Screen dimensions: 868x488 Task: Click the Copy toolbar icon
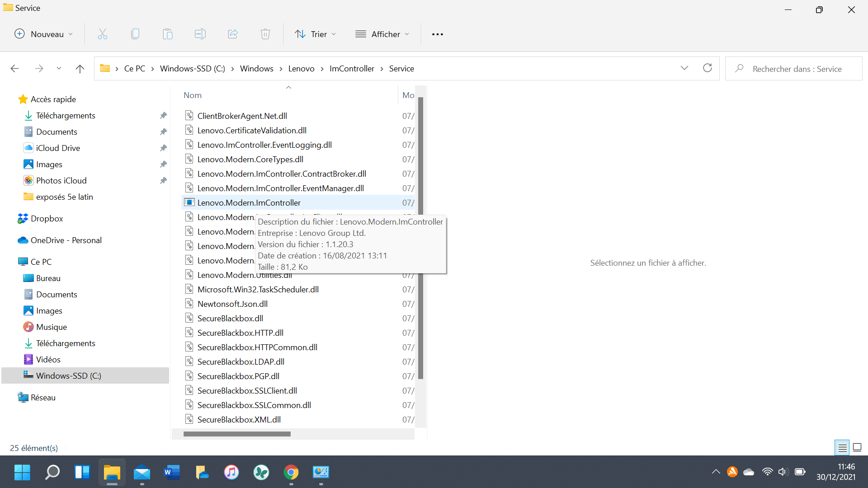[135, 34]
